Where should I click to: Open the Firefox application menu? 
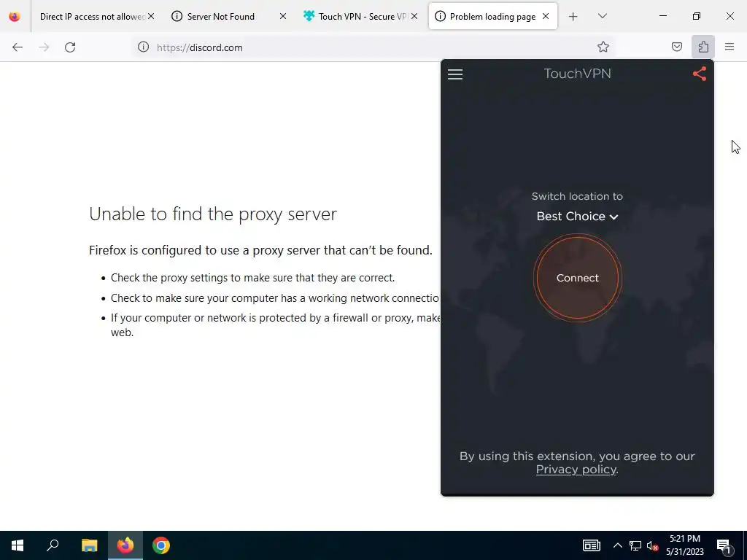[x=729, y=47]
